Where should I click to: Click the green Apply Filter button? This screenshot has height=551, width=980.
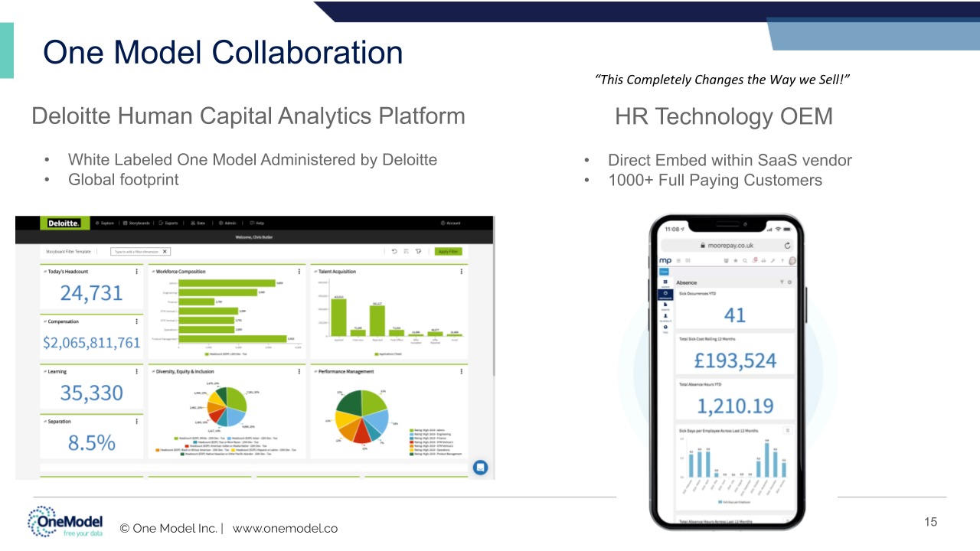click(448, 251)
